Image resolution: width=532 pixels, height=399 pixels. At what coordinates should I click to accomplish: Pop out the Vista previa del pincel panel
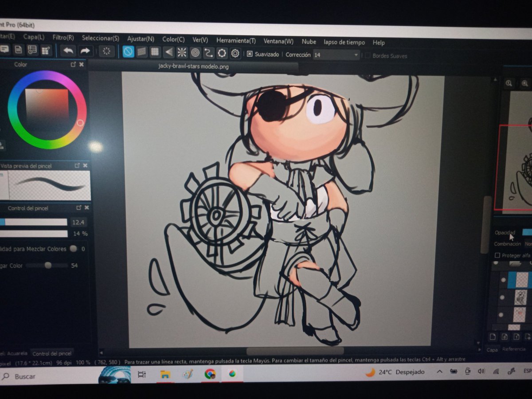pos(77,165)
